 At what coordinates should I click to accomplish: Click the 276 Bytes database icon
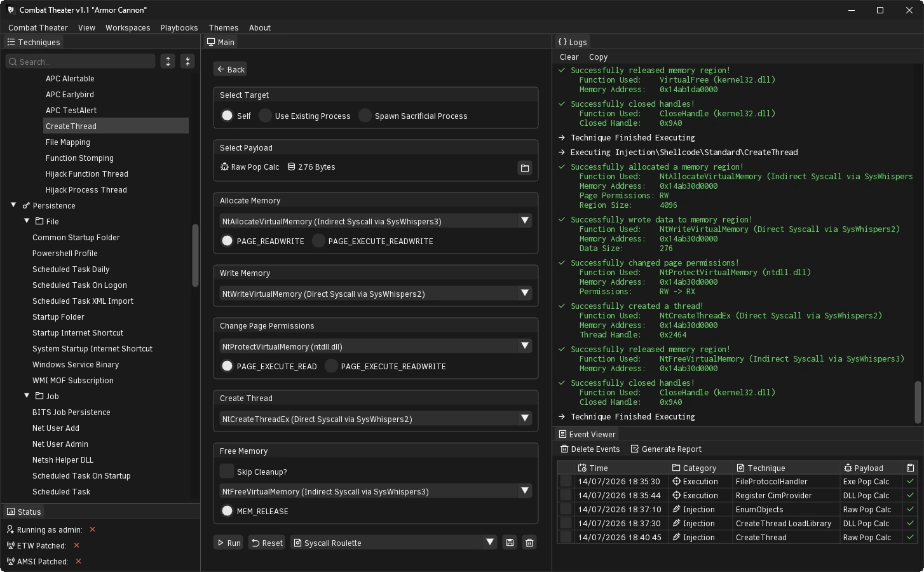pos(291,167)
